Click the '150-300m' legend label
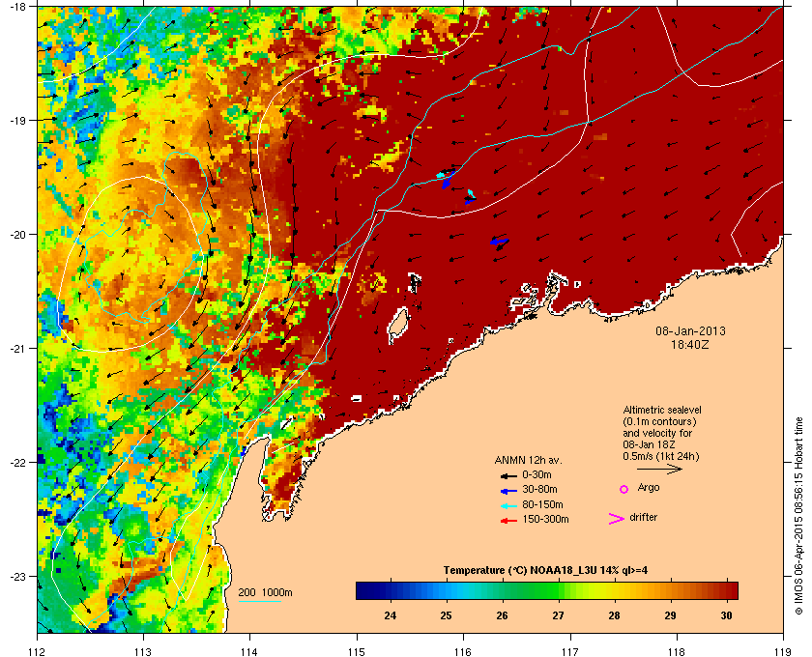Image resolution: width=812 pixels, height=657 pixels. (545, 519)
